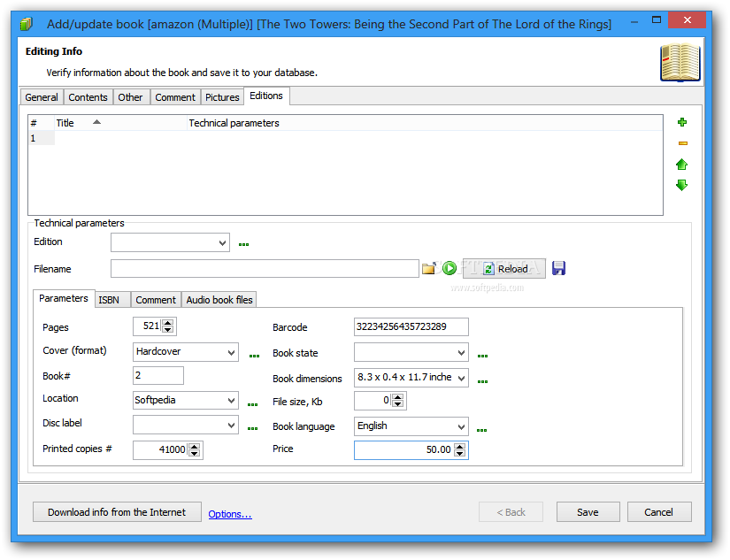Decrease Price with down arrow
Viewport: 730px width, 560px height.
[x=459, y=454]
